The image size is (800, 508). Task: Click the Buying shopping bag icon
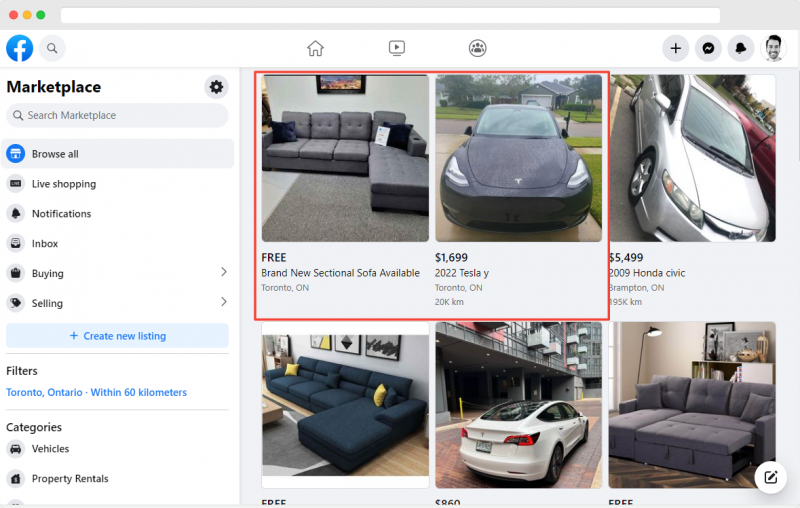click(16, 273)
